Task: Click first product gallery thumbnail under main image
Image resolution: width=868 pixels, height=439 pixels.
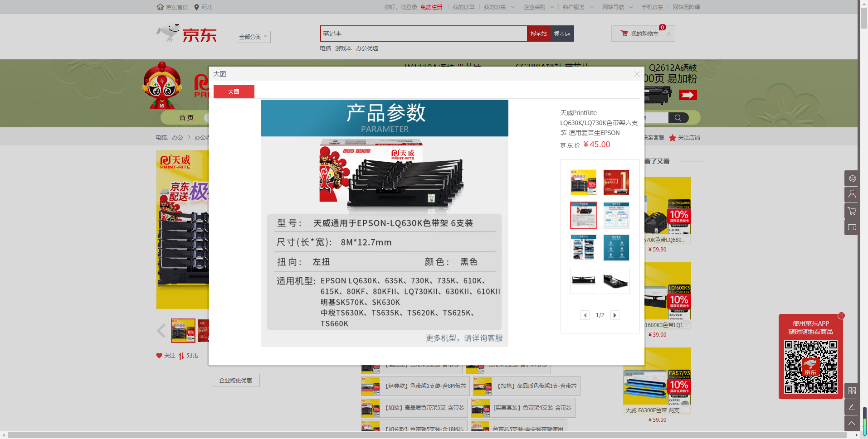Action: tap(183, 331)
